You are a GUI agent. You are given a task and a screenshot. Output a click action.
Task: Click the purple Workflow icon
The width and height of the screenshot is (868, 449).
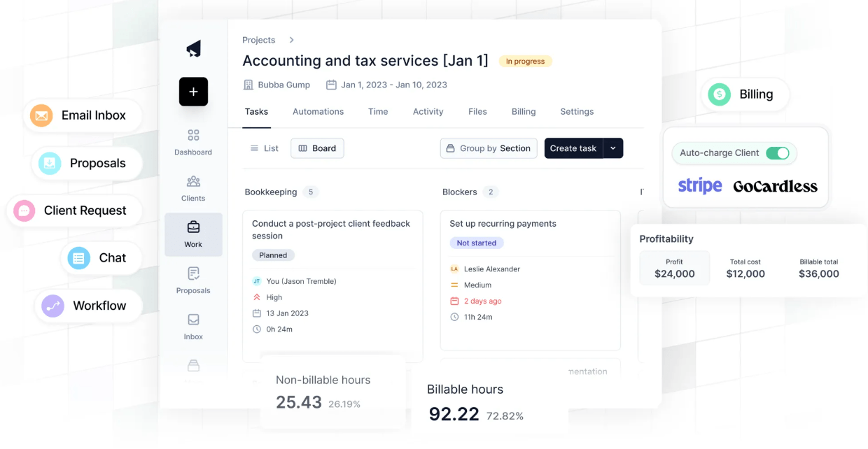click(53, 306)
